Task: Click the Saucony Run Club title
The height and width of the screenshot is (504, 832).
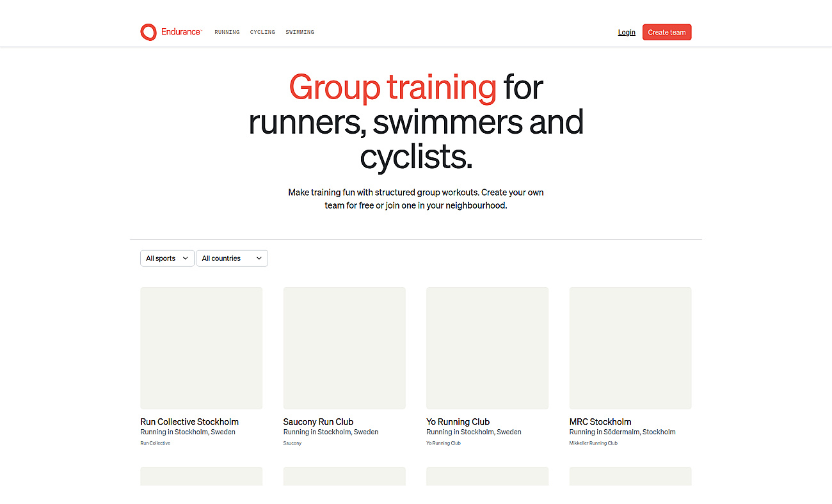Action: [318, 421]
